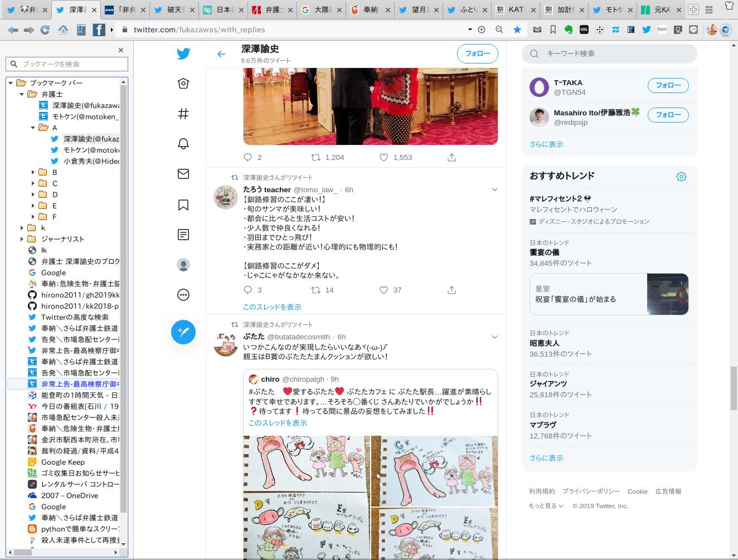Compose a new tweet with blue feather button
738x560 pixels.
point(183,332)
